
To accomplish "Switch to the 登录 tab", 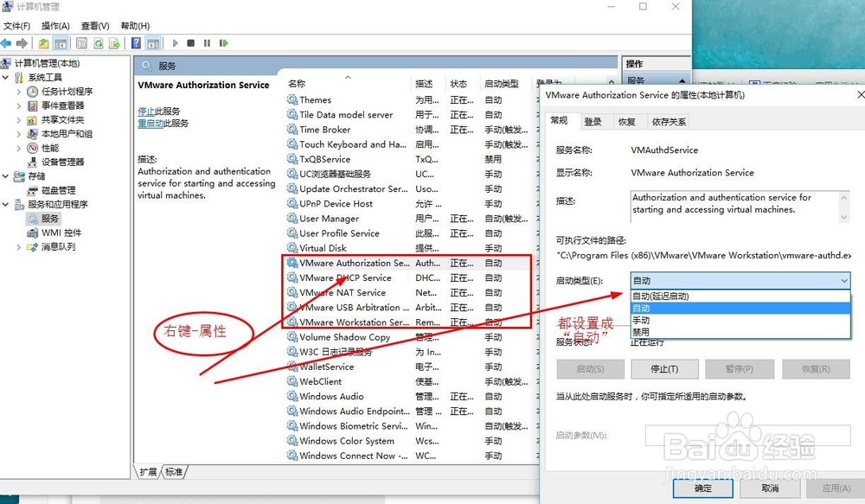I will click(593, 121).
